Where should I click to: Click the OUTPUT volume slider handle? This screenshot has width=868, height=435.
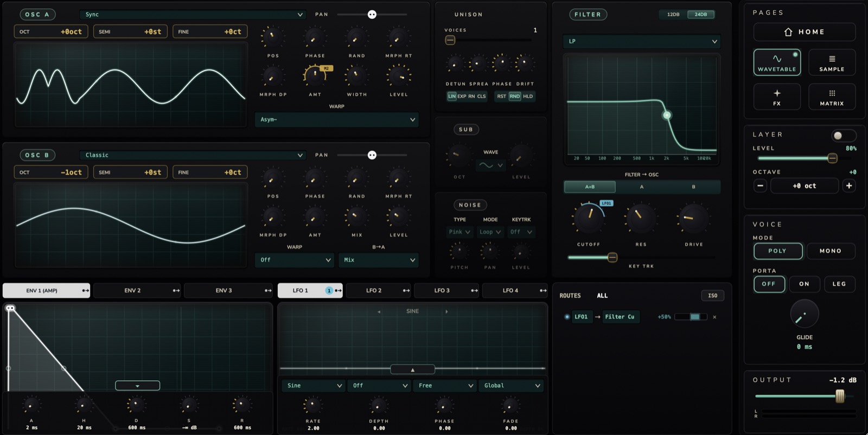[840, 396]
